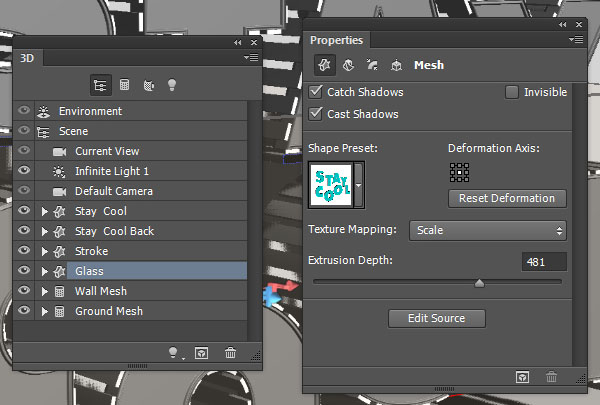The width and height of the screenshot is (600, 405).
Task: Expand the Stay Cool Back mesh
Action: (x=44, y=232)
